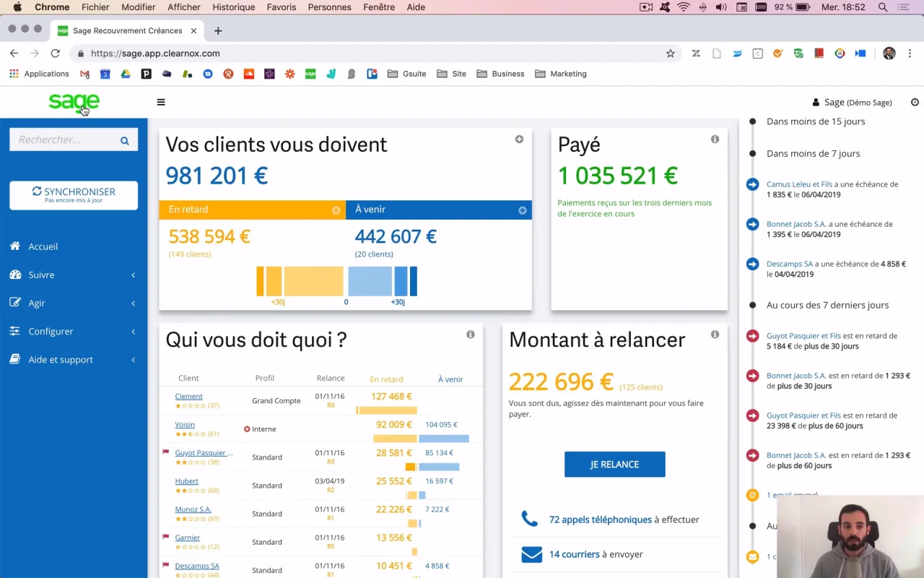Image resolution: width=924 pixels, height=578 pixels.
Task: Expand Aide et support menu
Action: pyautogui.click(x=74, y=359)
